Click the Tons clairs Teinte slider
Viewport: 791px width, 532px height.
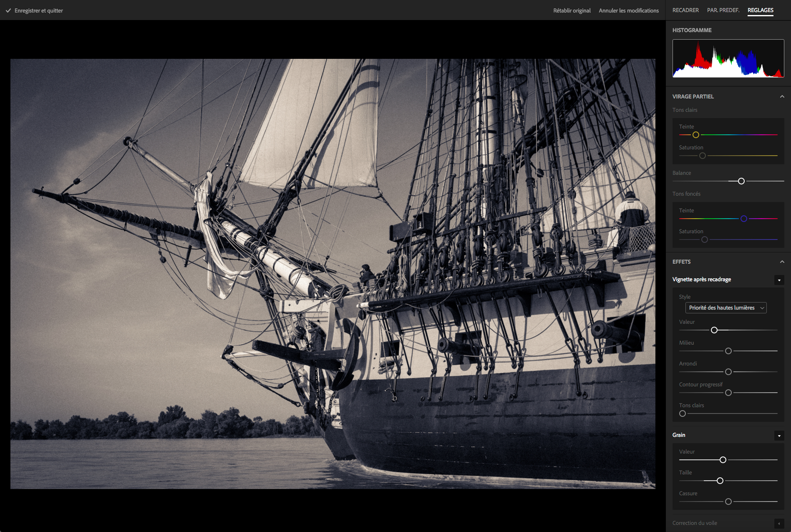[728, 135]
